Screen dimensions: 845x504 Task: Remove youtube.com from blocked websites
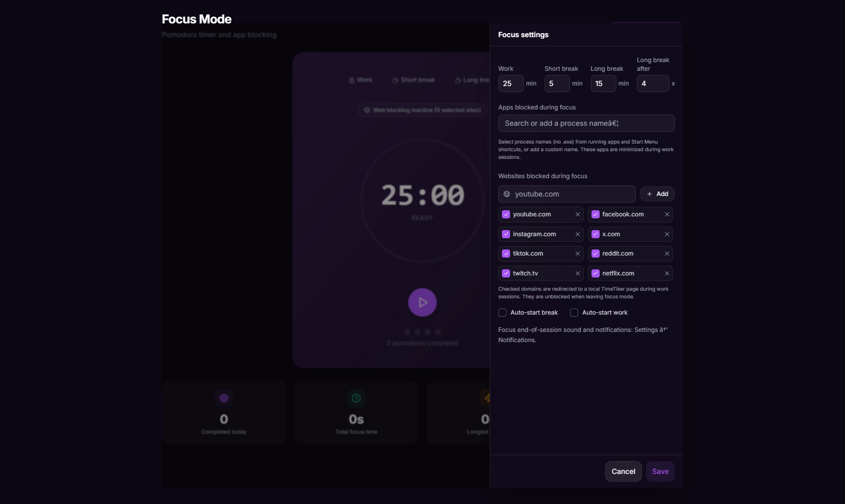pos(578,215)
